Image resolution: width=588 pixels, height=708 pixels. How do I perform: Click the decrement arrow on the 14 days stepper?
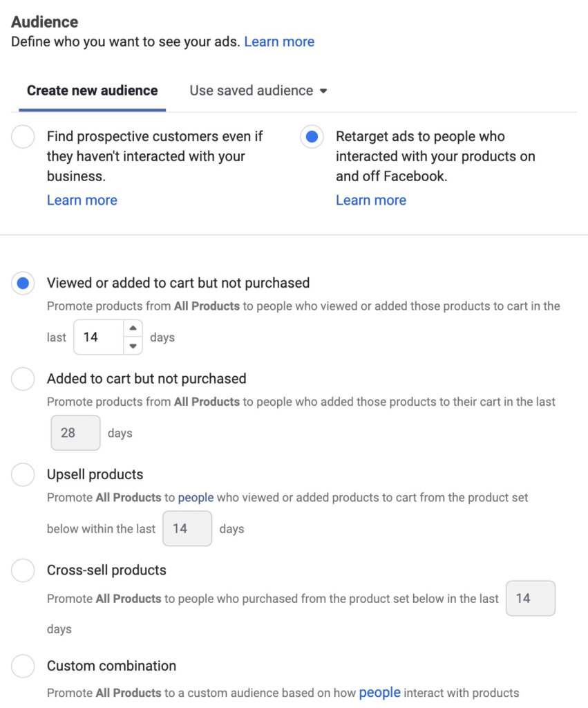point(132,345)
